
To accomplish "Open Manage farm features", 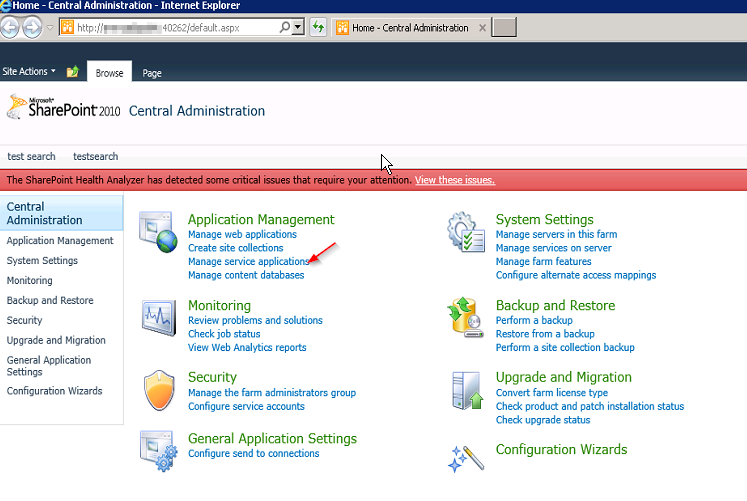I will (544, 261).
